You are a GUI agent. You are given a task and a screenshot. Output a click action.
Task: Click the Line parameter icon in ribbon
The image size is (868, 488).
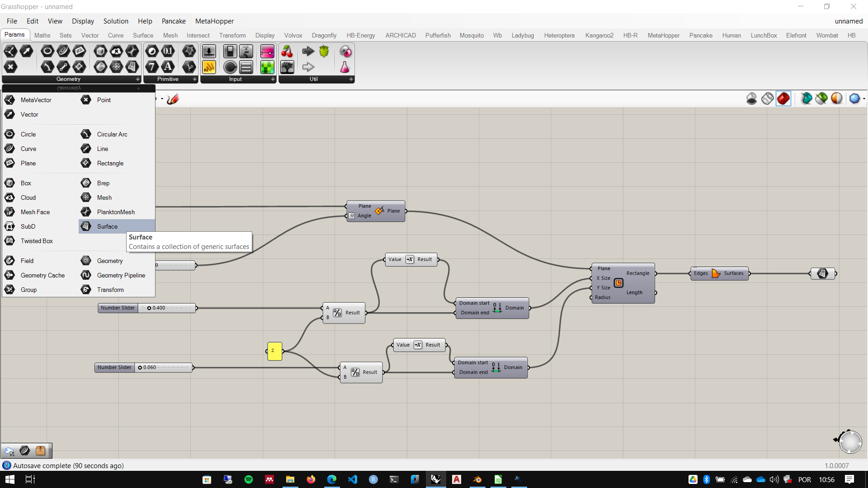[63, 67]
